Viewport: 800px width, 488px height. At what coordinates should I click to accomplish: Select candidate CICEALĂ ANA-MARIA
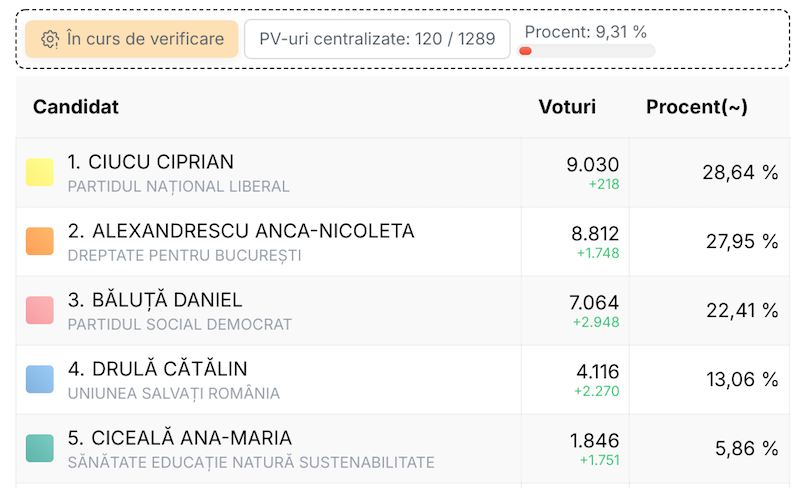(180, 438)
